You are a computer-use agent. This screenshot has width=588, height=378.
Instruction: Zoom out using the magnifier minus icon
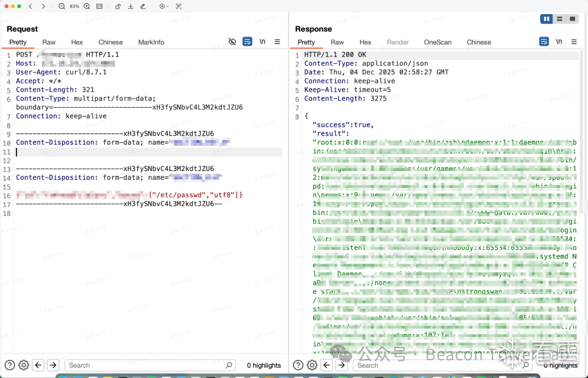[62, 7]
